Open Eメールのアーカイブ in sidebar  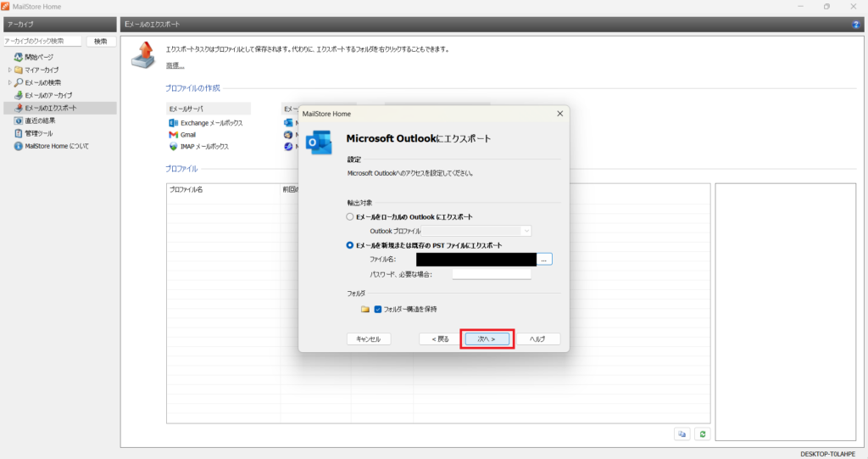[48, 95]
